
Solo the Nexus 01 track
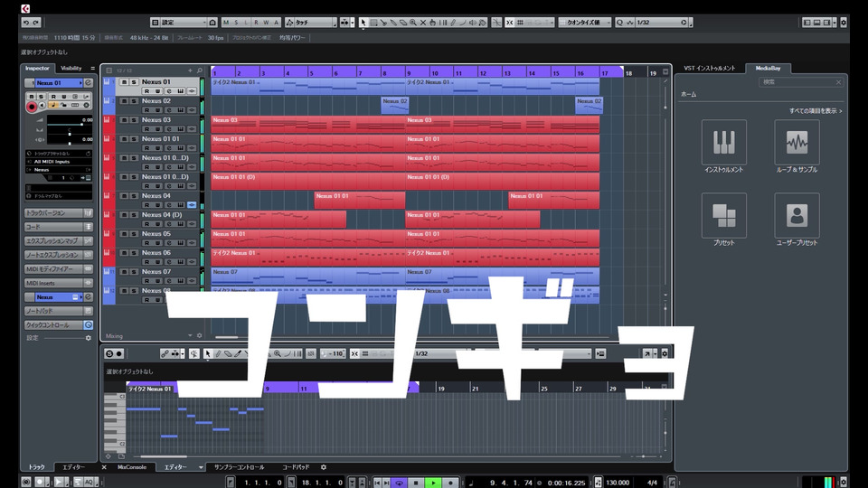(134, 82)
